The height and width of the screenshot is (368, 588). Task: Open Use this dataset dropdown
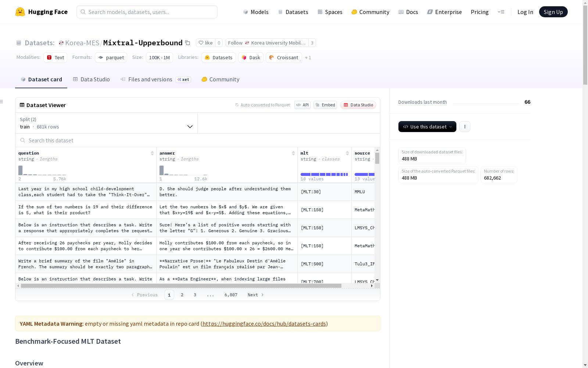[427, 127]
